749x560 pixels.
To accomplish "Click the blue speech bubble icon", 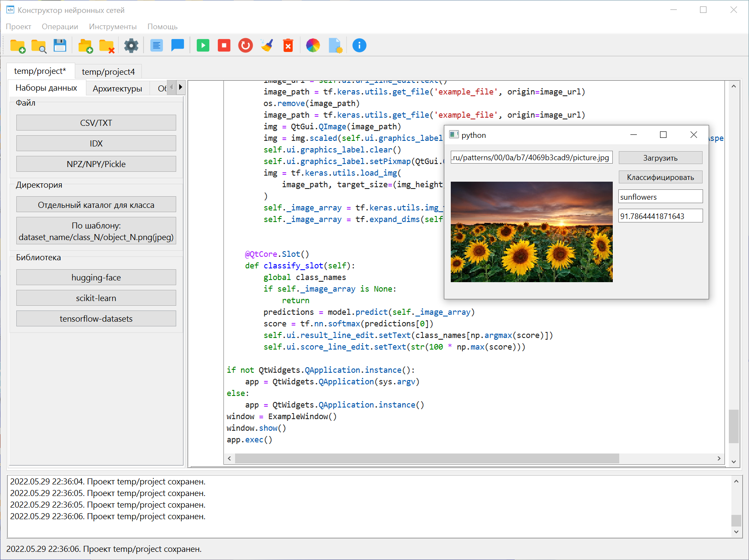I will click(177, 46).
